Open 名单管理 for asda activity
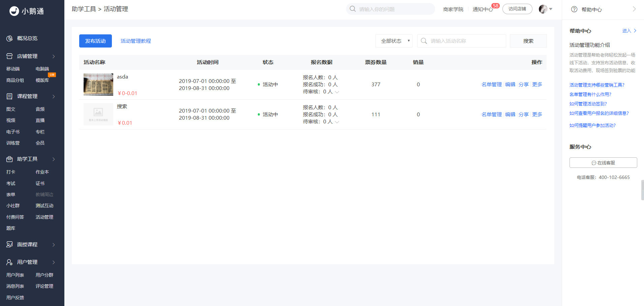The height and width of the screenshot is (306, 644). point(492,85)
